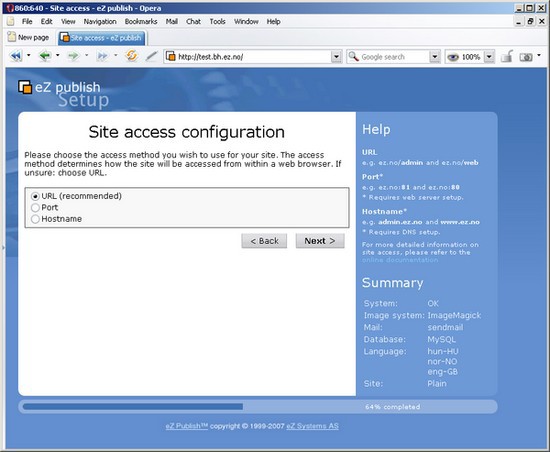
Task: Click the 64% completed progress bar
Action: click(x=258, y=407)
